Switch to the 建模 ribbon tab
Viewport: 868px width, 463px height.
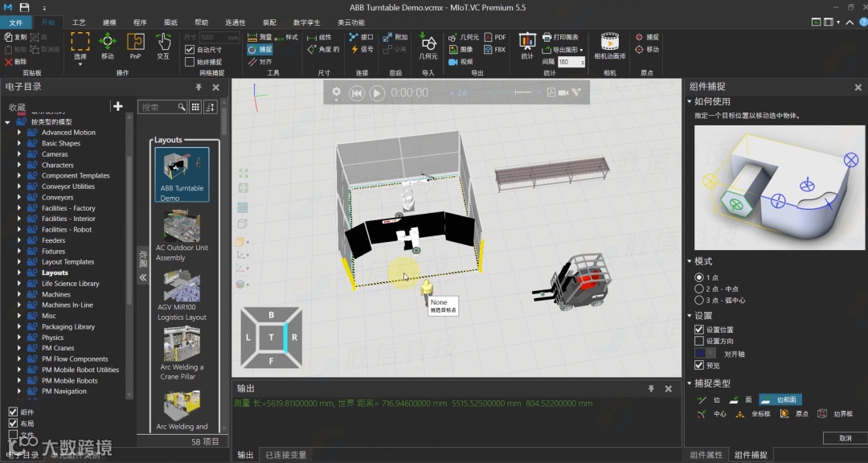(109, 23)
